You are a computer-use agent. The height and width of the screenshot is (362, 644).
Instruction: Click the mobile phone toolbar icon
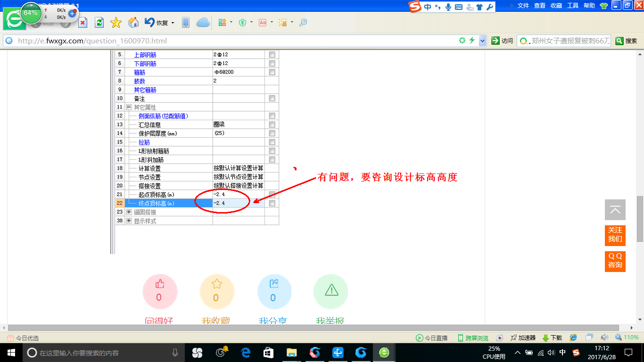pos(186,23)
